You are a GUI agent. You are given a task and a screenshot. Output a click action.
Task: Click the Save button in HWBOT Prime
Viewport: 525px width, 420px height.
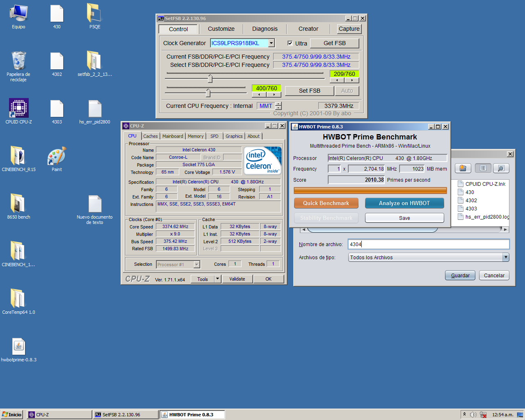(404, 218)
